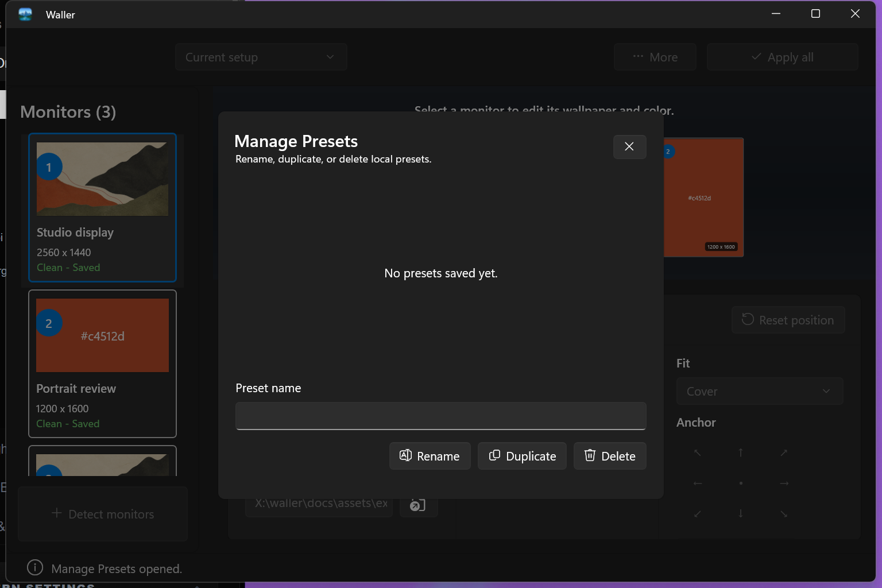Select the Studio display monitor card

pyautogui.click(x=102, y=207)
